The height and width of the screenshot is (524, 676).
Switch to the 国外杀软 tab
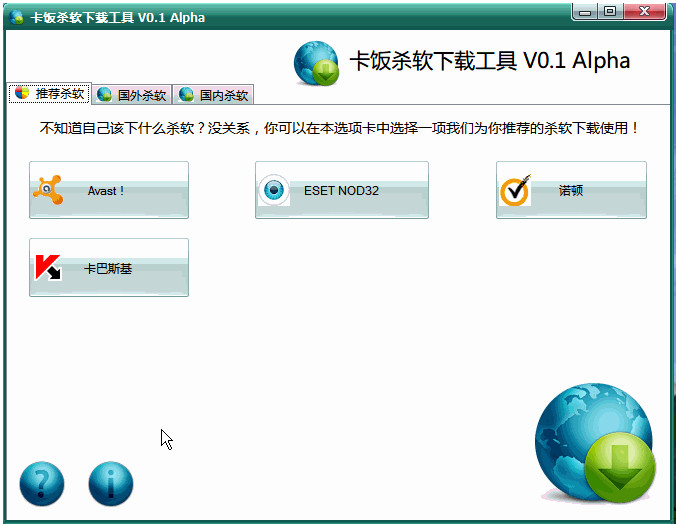click(x=132, y=94)
